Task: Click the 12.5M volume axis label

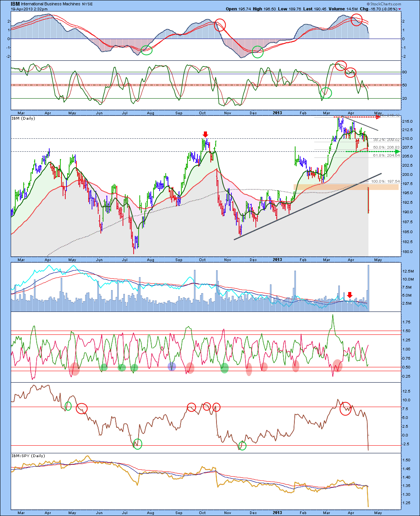Action: (x=407, y=271)
